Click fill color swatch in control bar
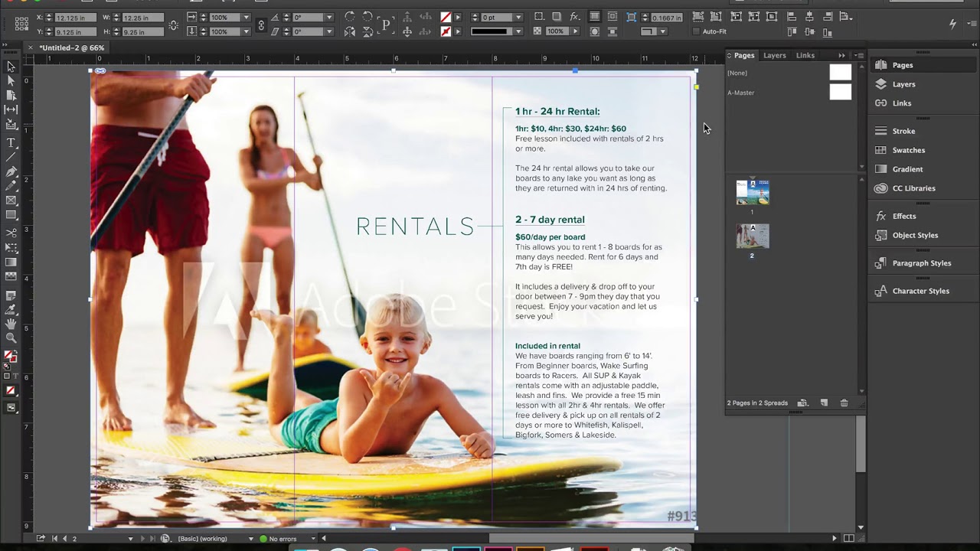Screen dimensions: 980x551 point(445,16)
